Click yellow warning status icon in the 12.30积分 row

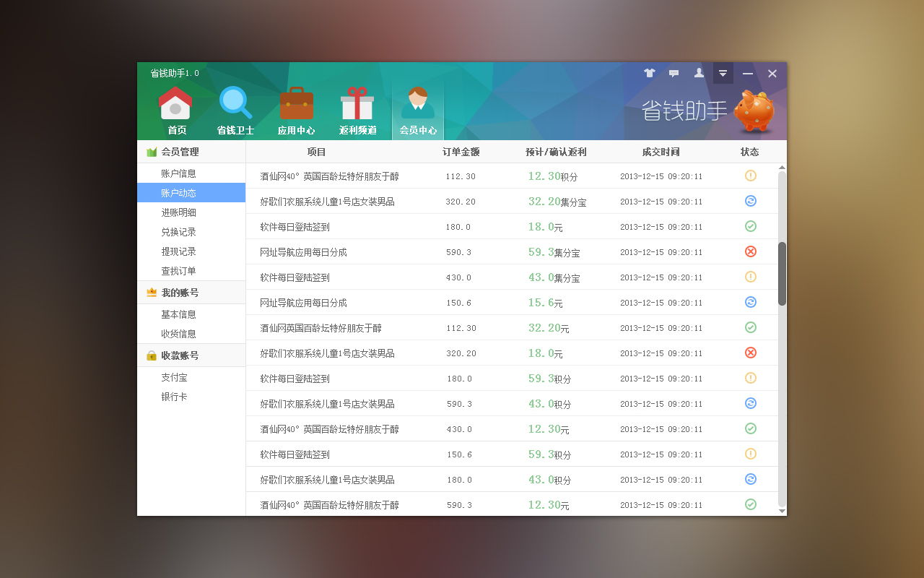coord(751,176)
